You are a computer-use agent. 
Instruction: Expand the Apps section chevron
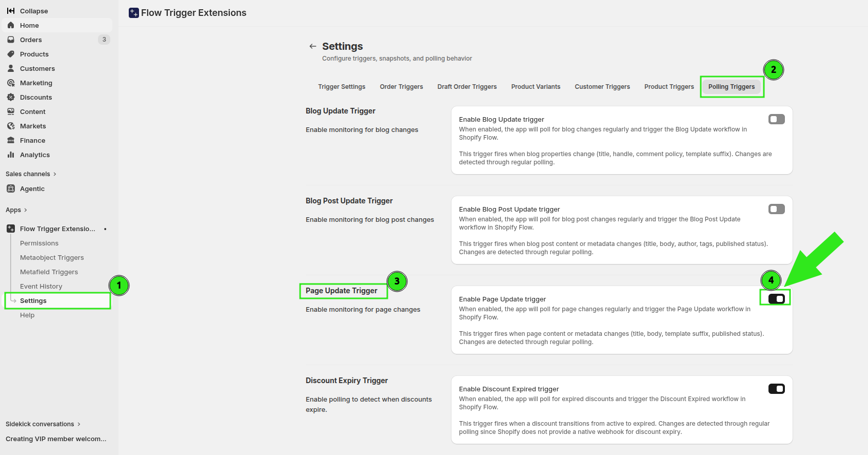(25, 210)
